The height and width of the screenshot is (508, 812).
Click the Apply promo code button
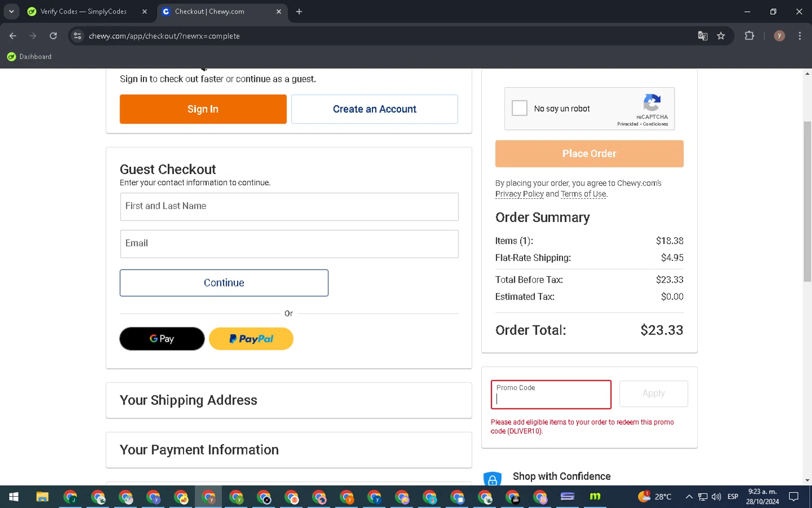click(653, 394)
